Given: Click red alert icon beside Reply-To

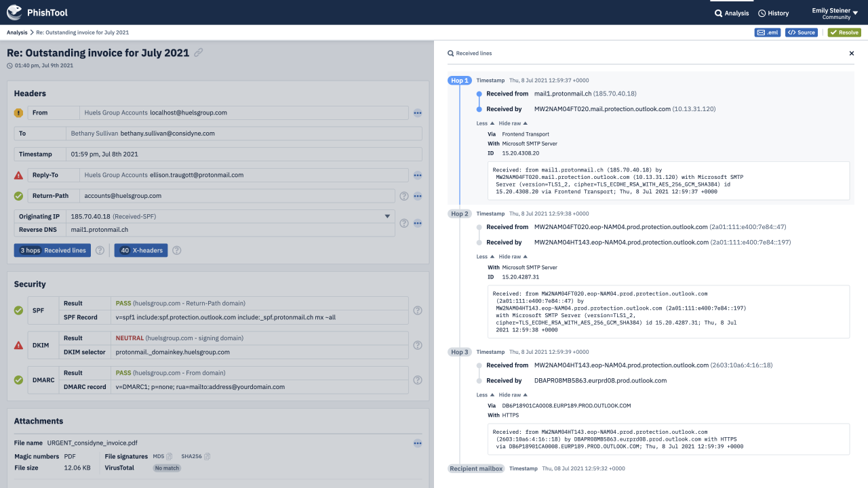Looking at the screenshot, I should tap(18, 175).
